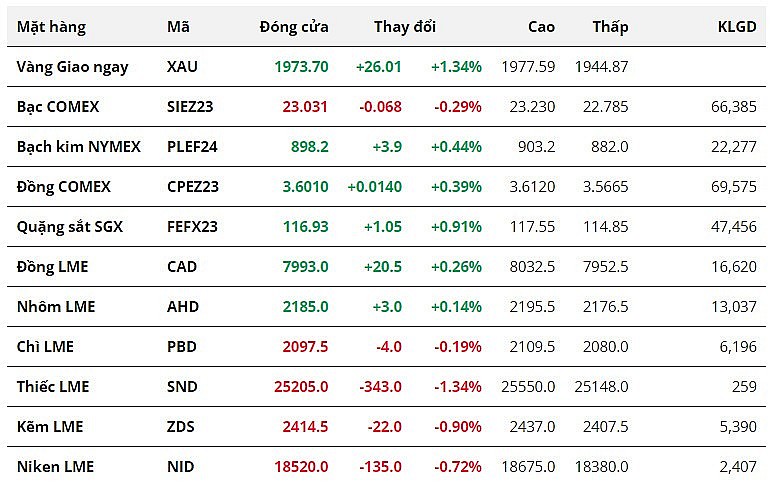Click the Mã column header
This screenshot has width=778, height=495.
[x=178, y=27]
